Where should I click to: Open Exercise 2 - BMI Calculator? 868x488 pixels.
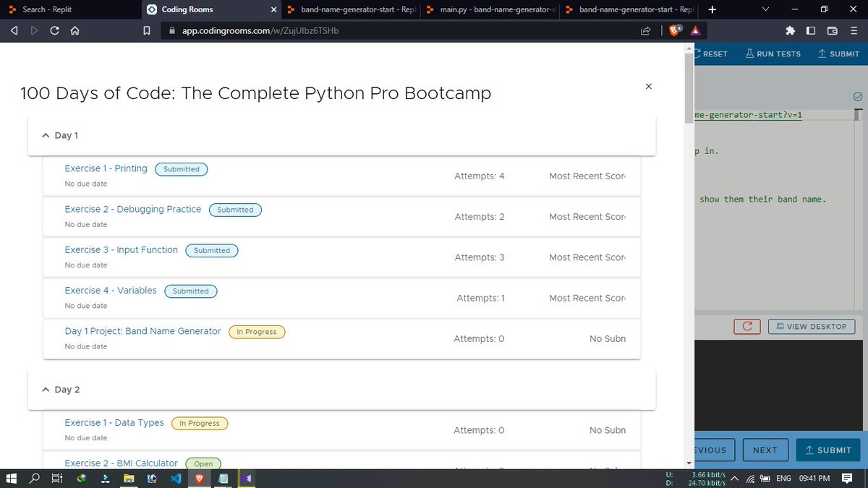pyautogui.click(x=121, y=463)
